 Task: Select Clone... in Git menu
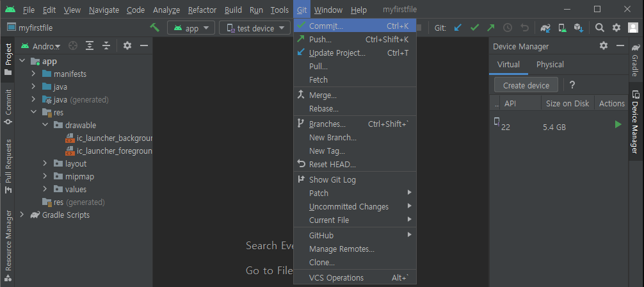pyautogui.click(x=355, y=262)
